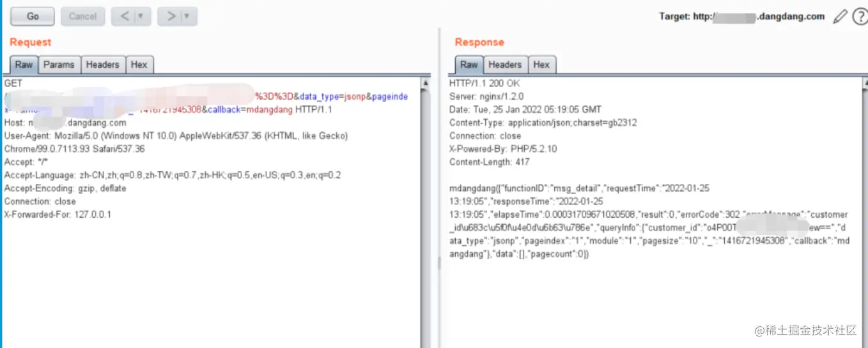Click the "data":[],"pagecount":0 response text
This screenshot has width=868, height=348.
539,254
